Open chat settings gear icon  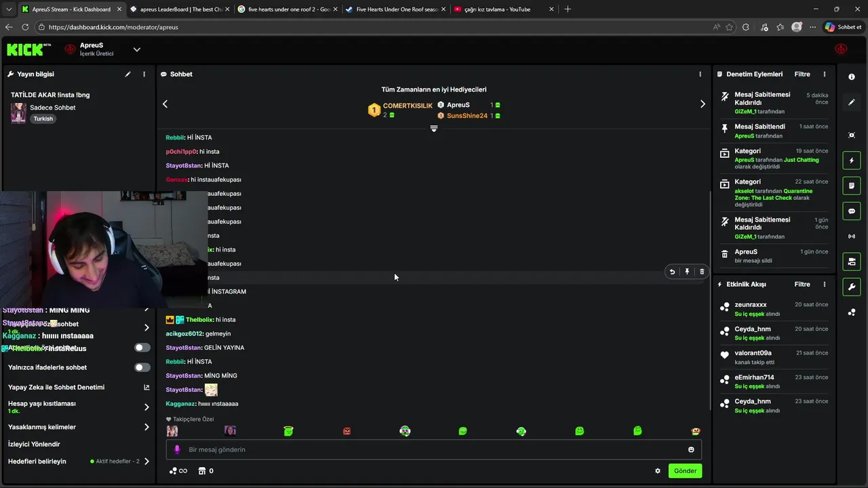pyautogui.click(x=657, y=471)
